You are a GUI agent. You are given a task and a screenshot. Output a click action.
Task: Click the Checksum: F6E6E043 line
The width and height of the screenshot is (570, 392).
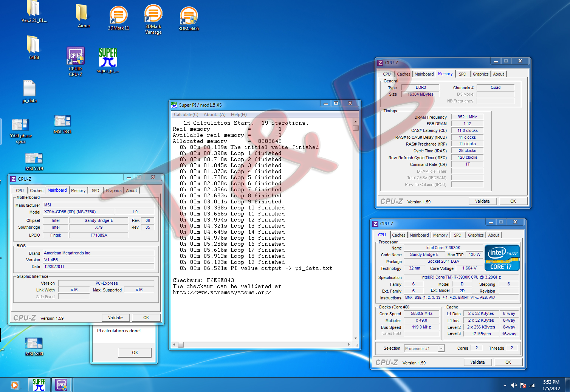click(203, 280)
